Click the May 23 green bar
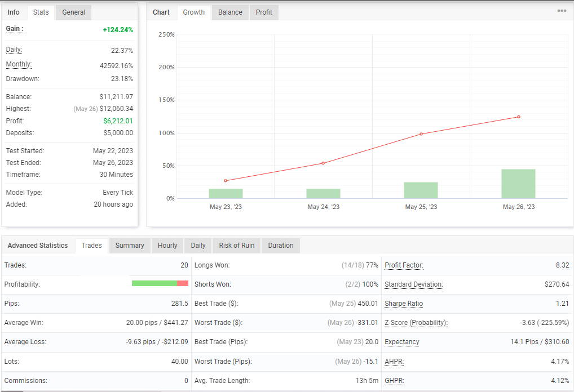574x392 pixels. tap(226, 194)
